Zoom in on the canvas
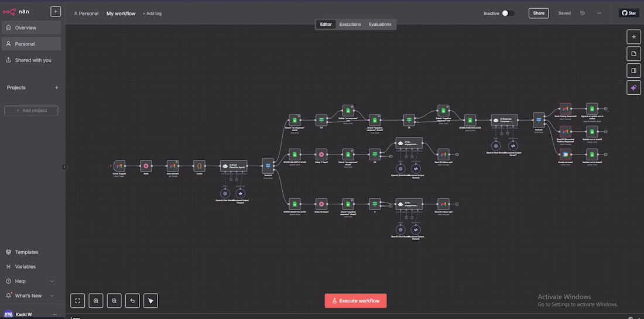Screen dimensions: 644x319 click(x=95, y=300)
